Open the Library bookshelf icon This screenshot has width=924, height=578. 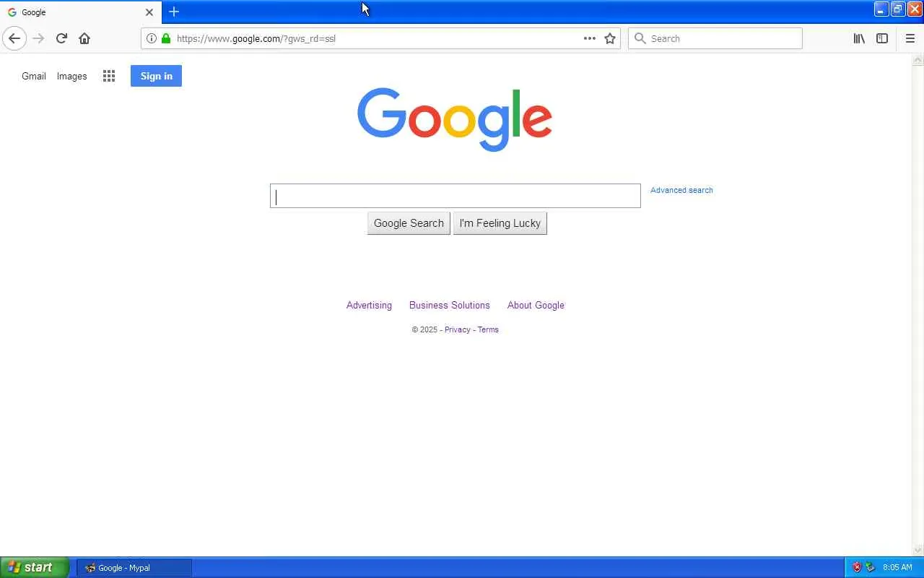[x=859, y=38]
